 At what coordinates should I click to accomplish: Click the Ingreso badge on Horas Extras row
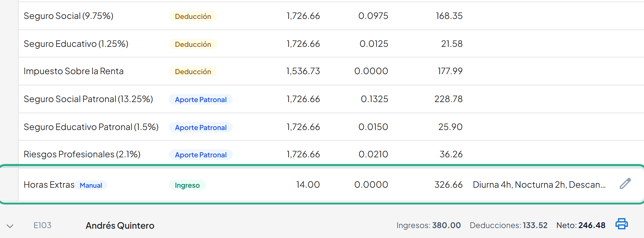pyautogui.click(x=187, y=185)
